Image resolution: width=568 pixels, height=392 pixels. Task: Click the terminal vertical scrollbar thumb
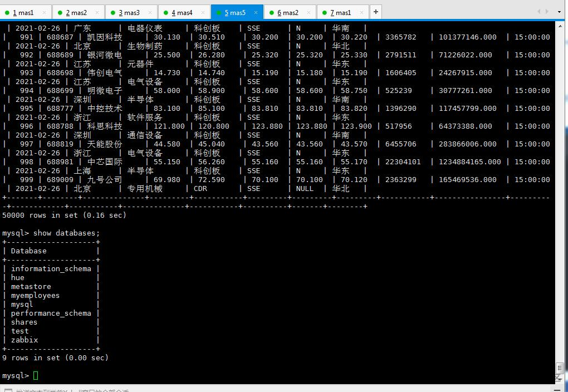tap(560, 369)
